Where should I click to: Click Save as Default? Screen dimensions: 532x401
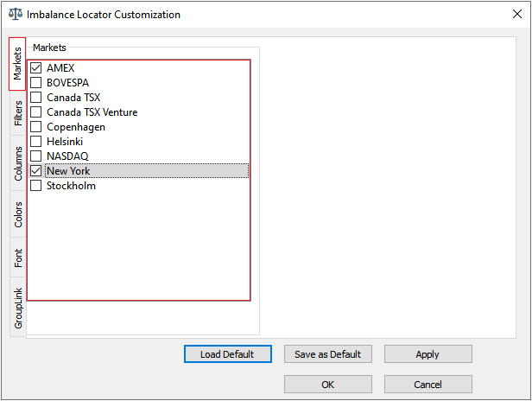(x=327, y=354)
